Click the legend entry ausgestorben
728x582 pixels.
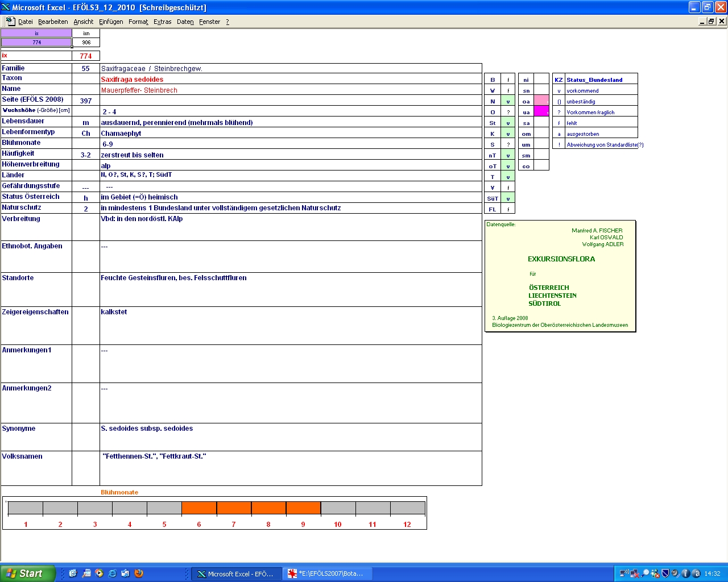click(582, 134)
